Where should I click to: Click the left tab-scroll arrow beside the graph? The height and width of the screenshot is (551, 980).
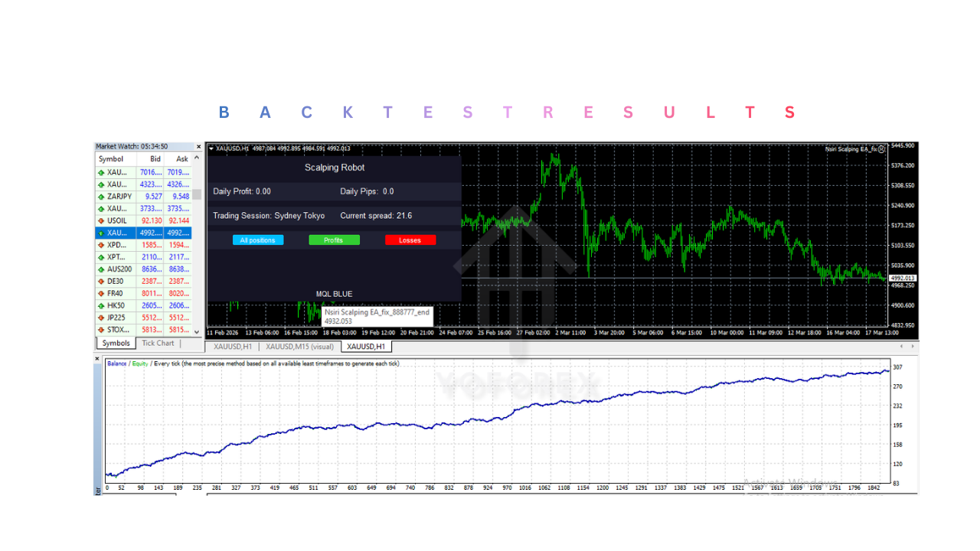pos(902,346)
